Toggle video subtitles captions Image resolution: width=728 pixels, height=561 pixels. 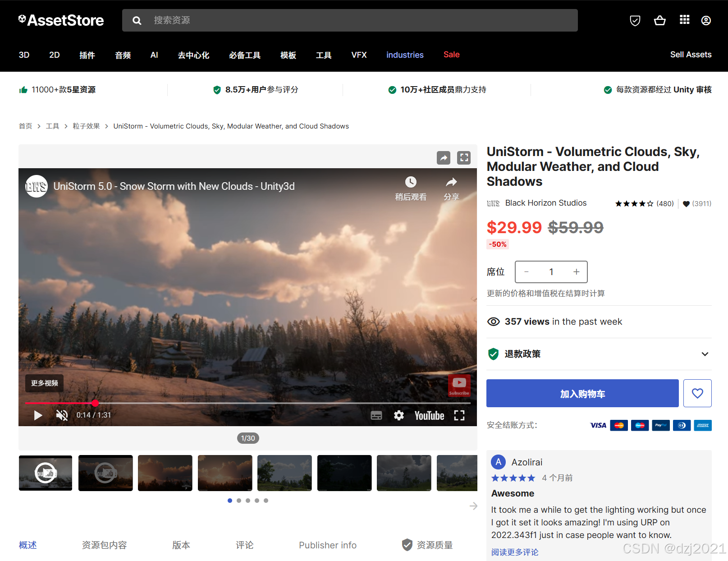376,416
